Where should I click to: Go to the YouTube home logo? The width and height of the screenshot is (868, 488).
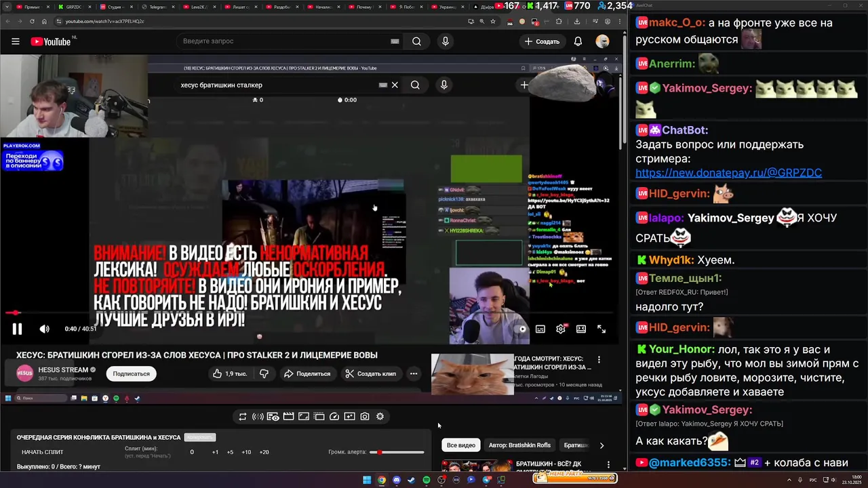[51, 41]
